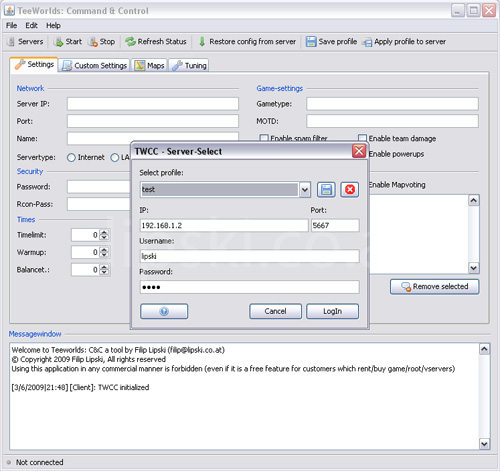Click the Server IP input field
This screenshot has height=471, width=500.
pos(153,104)
